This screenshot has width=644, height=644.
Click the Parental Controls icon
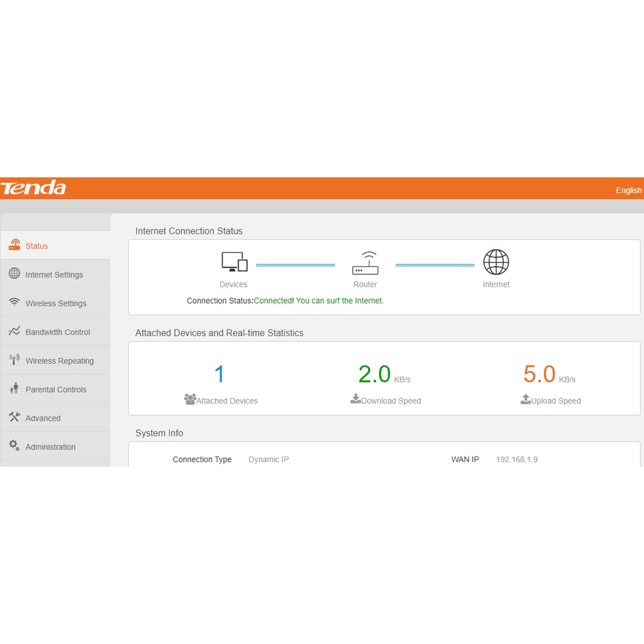tap(14, 389)
